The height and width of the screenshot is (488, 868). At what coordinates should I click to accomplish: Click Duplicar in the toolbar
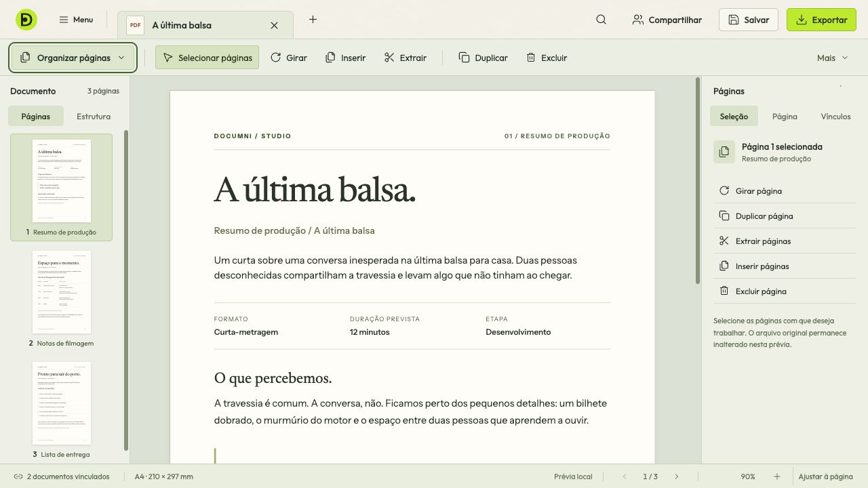(483, 58)
